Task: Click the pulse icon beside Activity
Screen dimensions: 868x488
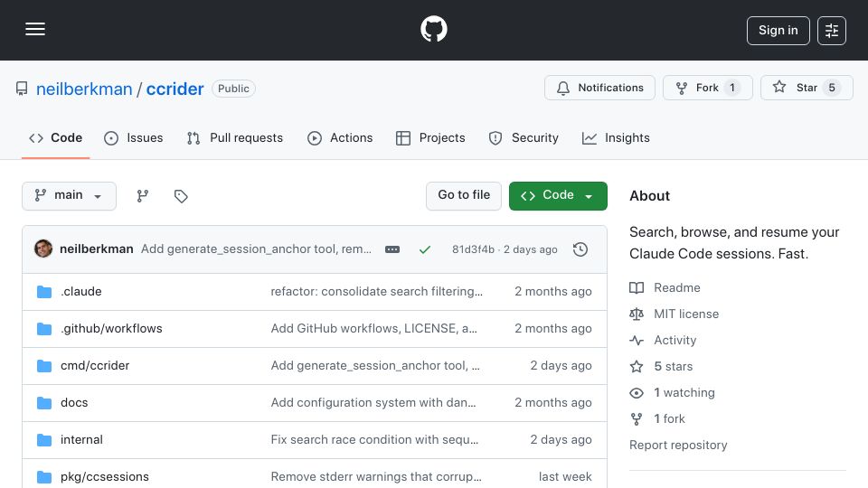Action: click(x=637, y=341)
